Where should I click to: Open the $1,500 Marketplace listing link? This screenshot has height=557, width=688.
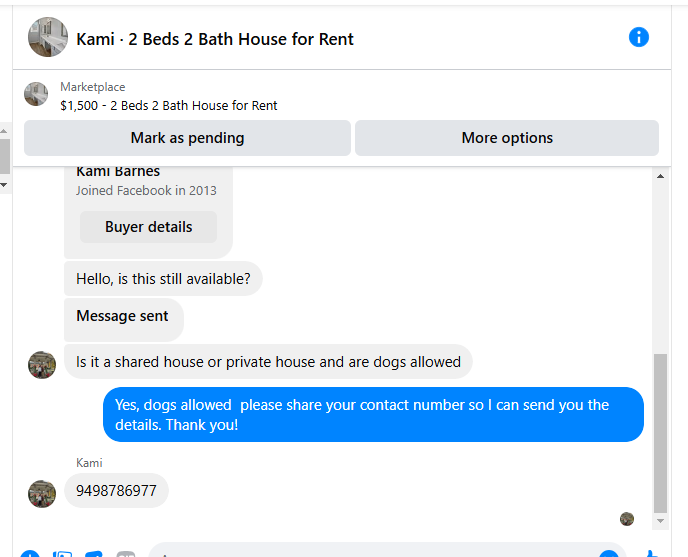pyautogui.click(x=168, y=105)
